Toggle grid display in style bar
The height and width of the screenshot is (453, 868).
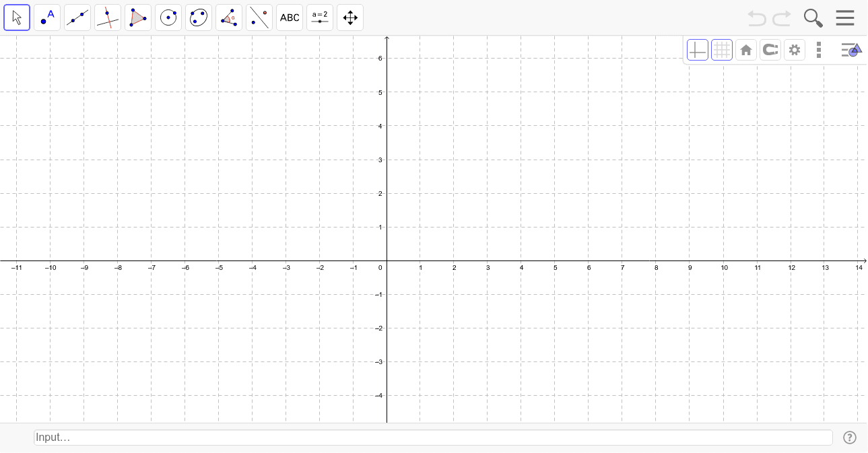pyautogui.click(x=722, y=50)
